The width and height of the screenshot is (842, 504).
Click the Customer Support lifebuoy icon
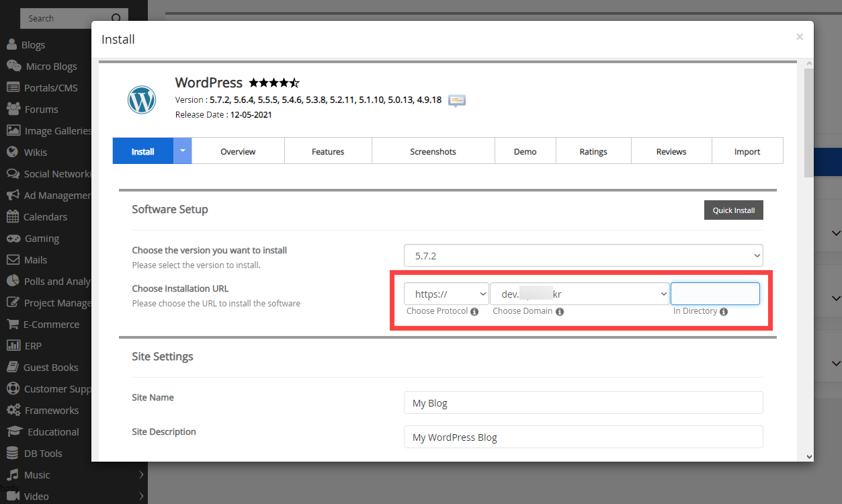click(13, 388)
